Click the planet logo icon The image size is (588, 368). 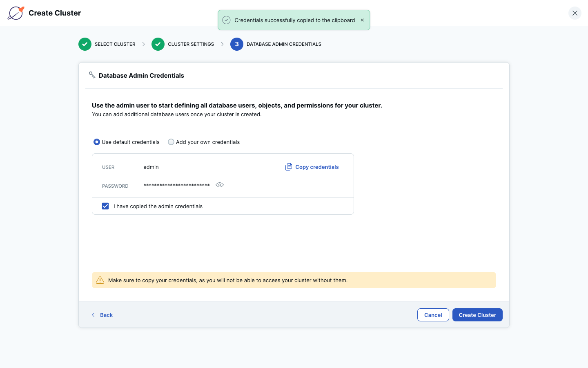click(x=16, y=13)
